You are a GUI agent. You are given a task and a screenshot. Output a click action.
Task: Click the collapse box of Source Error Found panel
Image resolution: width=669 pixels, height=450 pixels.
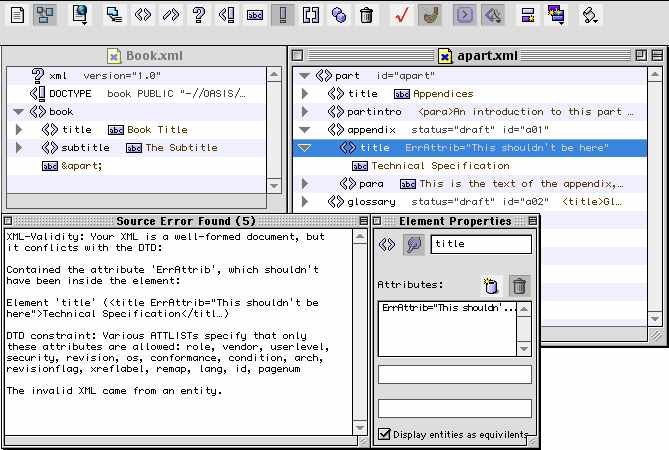pyautogui.click(x=364, y=221)
